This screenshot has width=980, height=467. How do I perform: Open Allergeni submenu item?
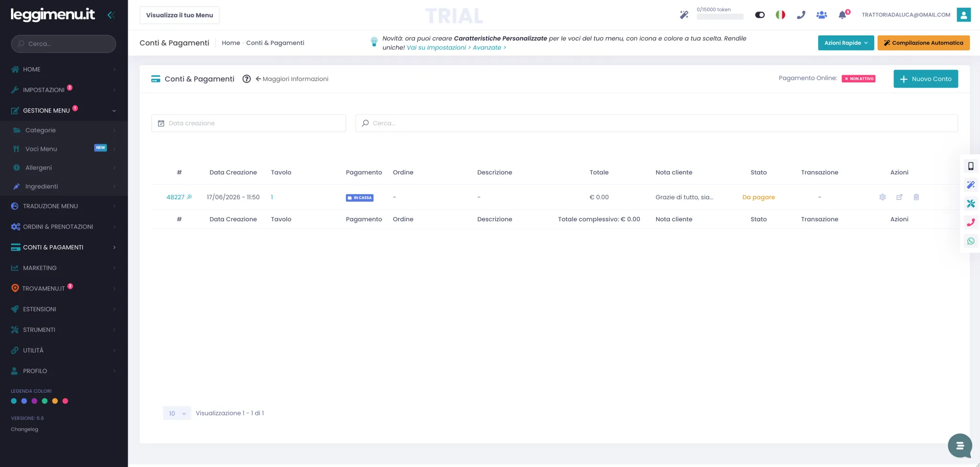pos(64,168)
